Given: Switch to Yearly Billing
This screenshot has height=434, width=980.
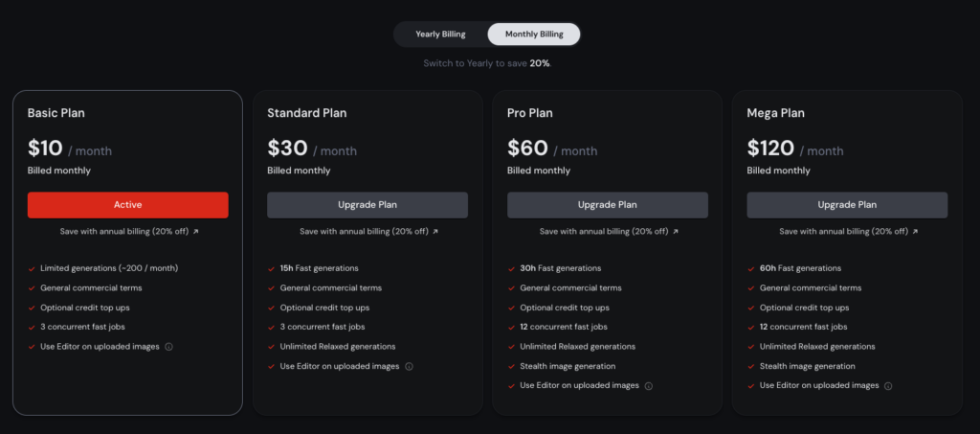Looking at the screenshot, I should 440,34.
